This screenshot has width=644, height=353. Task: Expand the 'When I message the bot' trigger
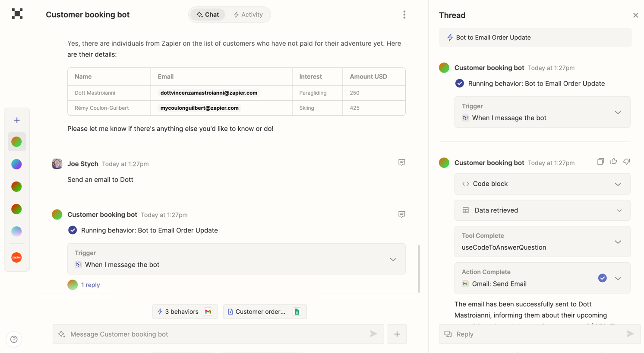click(393, 259)
